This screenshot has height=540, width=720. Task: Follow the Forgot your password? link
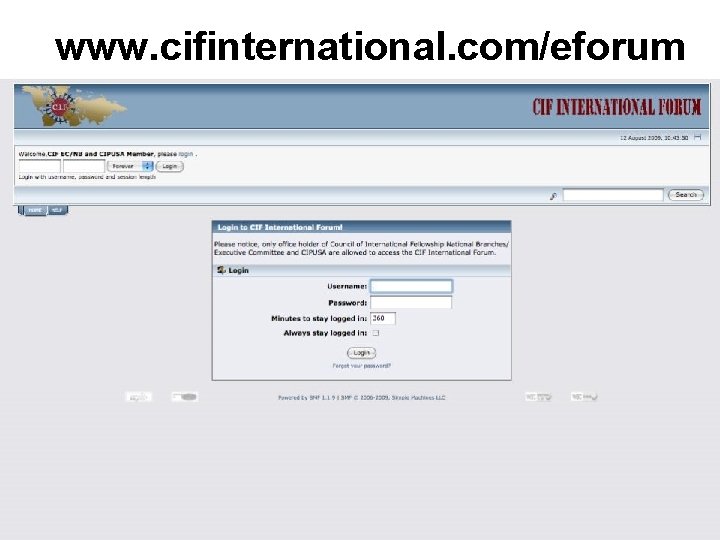click(x=361, y=366)
